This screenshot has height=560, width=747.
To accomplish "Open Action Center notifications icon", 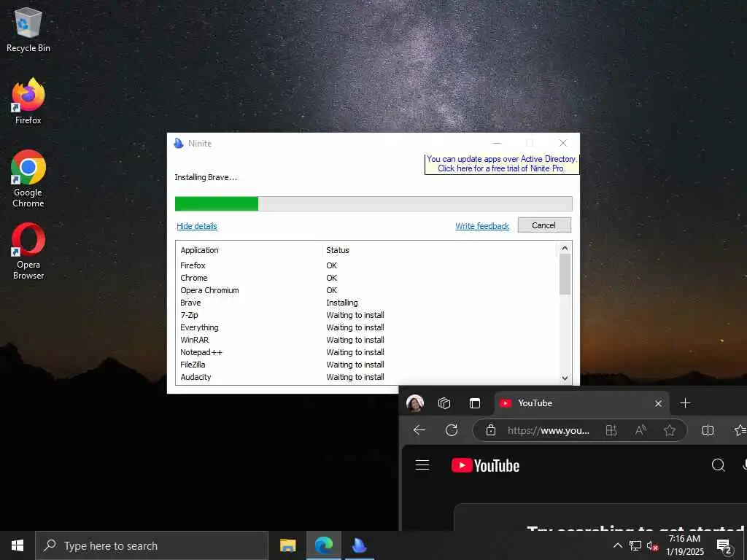I will pyautogui.click(x=724, y=545).
